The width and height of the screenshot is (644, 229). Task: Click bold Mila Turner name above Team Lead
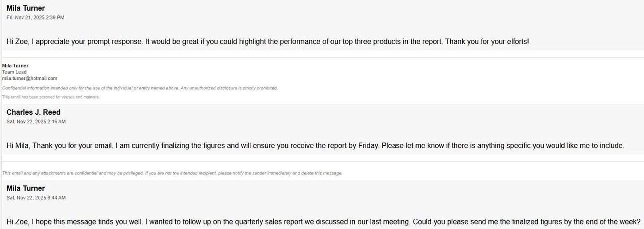[x=15, y=66]
